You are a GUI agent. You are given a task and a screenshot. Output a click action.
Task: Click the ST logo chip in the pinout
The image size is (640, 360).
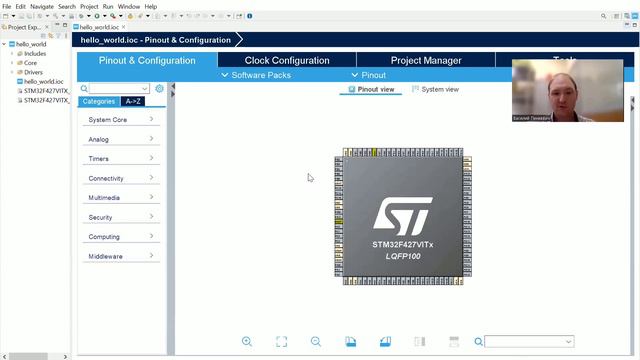point(403,216)
